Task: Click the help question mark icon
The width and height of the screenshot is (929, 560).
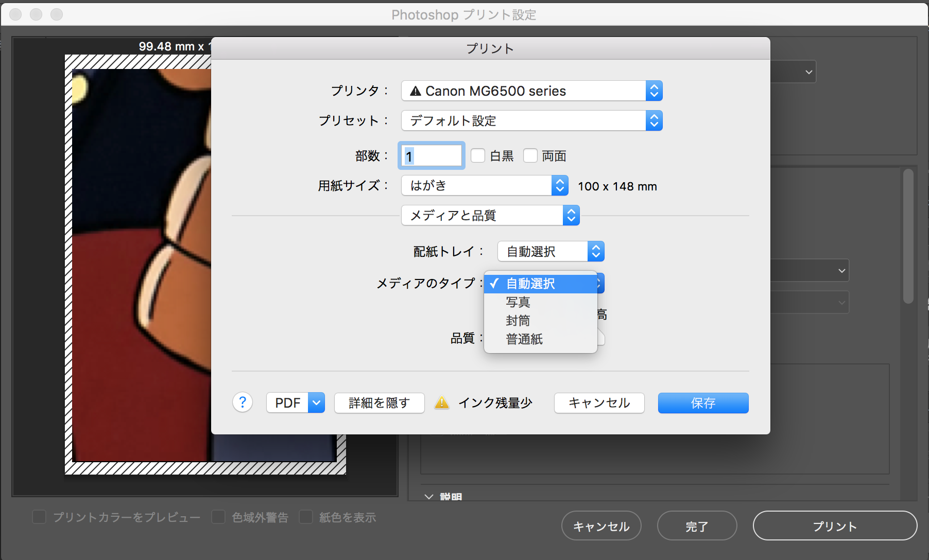Action: pos(243,402)
